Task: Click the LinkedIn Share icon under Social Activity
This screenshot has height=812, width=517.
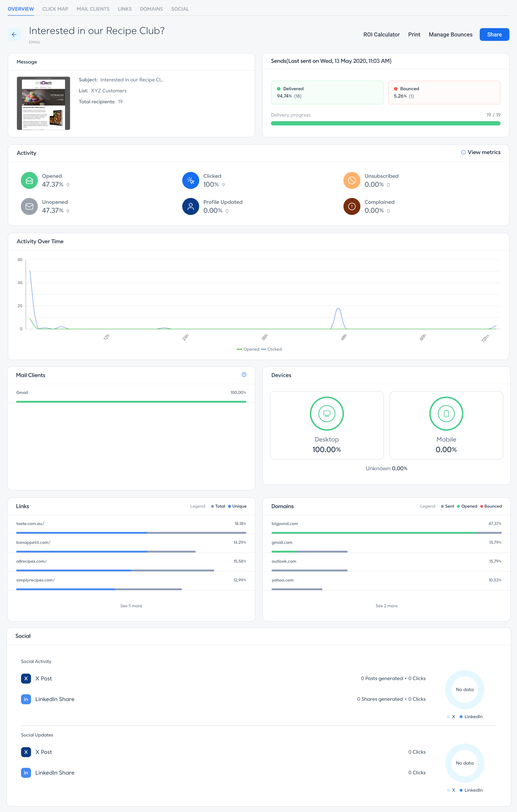Action: click(26, 699)
